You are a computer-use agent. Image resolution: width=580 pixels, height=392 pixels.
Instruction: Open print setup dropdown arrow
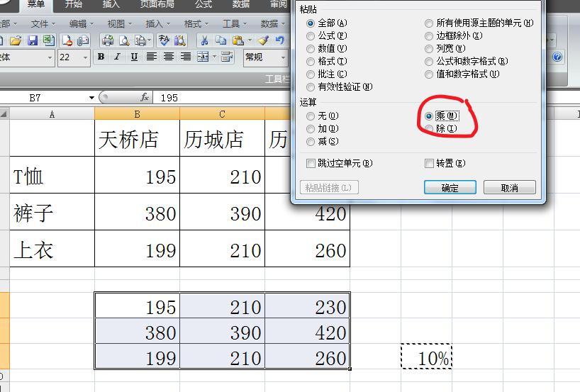[149, 40]
